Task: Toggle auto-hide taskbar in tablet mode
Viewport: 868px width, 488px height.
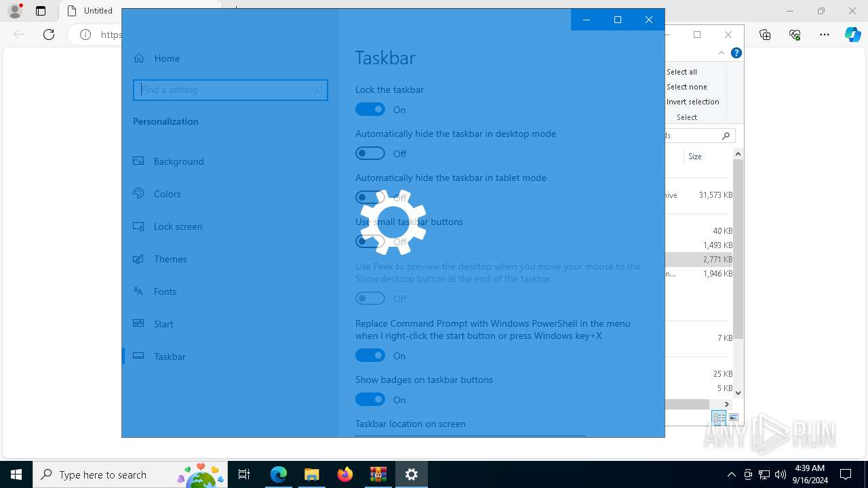Action: pos(370,197)
